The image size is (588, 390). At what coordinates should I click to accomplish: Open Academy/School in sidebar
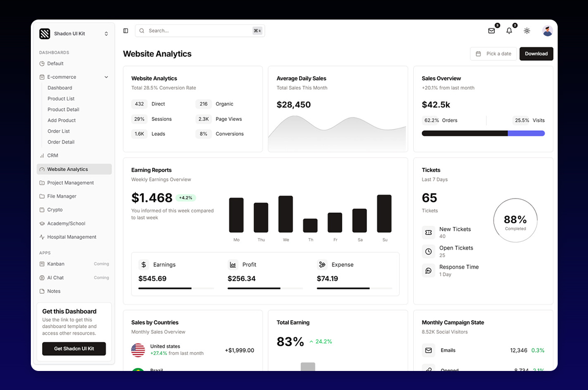coord(74,223)
